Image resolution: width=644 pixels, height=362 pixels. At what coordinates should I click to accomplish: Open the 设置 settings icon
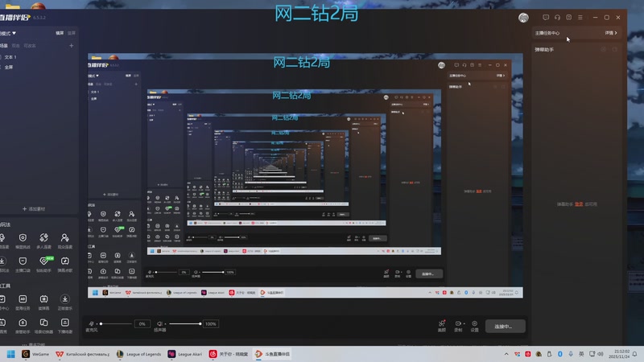click(474, 326)
